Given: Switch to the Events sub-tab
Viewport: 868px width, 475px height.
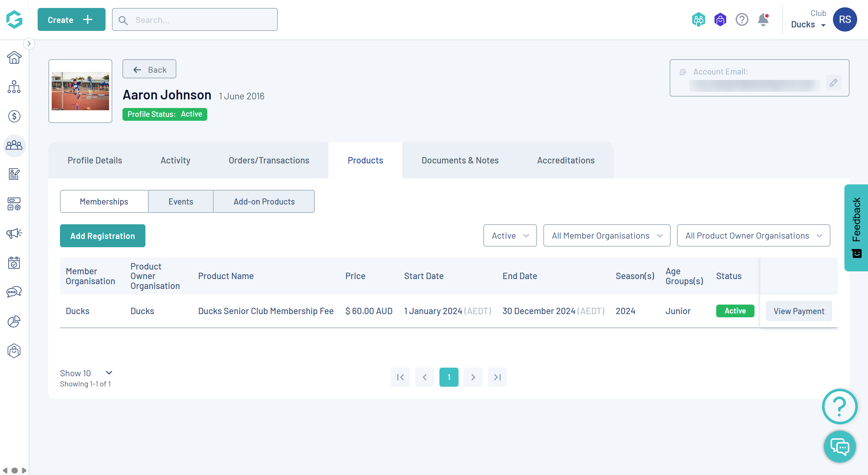Looking at the screenshot, I should pos(180,201).
